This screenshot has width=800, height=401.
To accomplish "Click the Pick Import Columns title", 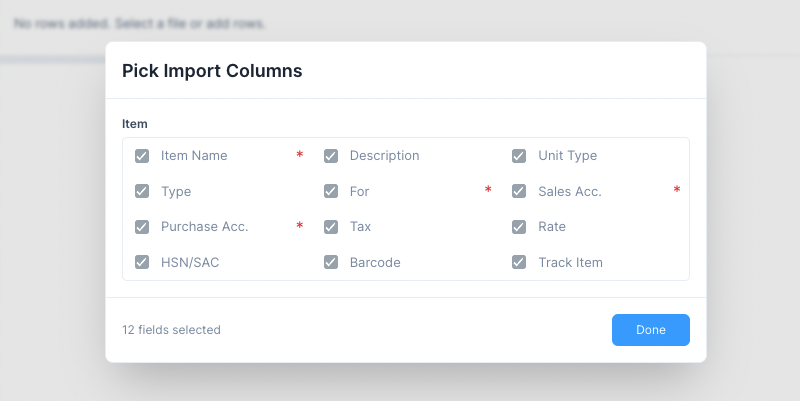I will pos(212,70).
